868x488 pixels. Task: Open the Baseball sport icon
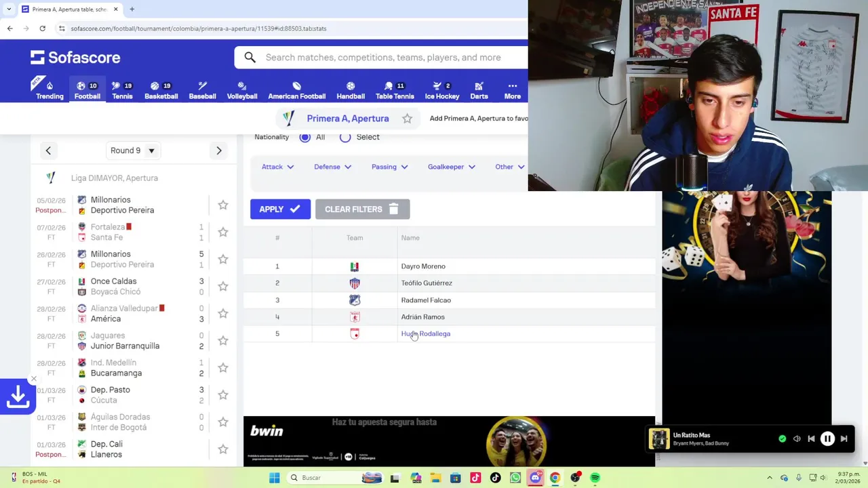[x=202, y=90]
